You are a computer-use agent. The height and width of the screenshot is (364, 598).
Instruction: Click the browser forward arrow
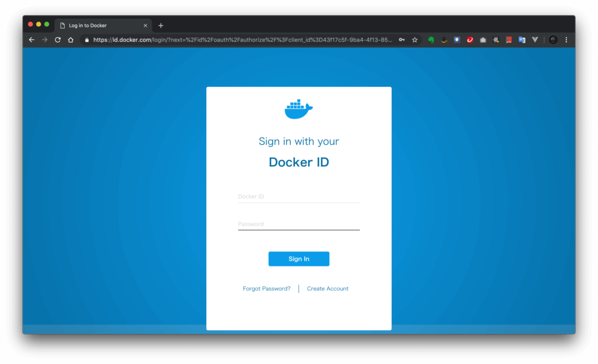coord(44,40)
